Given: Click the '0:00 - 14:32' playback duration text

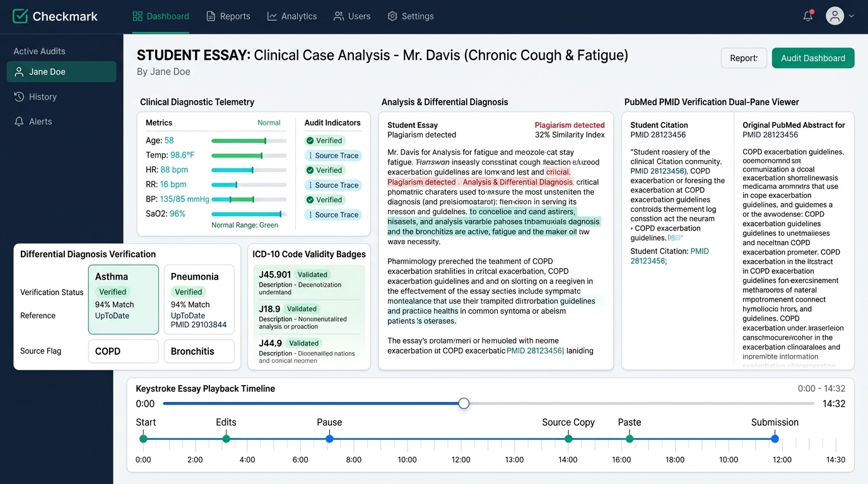Looking at the screenshot, I should pos(821,389).
